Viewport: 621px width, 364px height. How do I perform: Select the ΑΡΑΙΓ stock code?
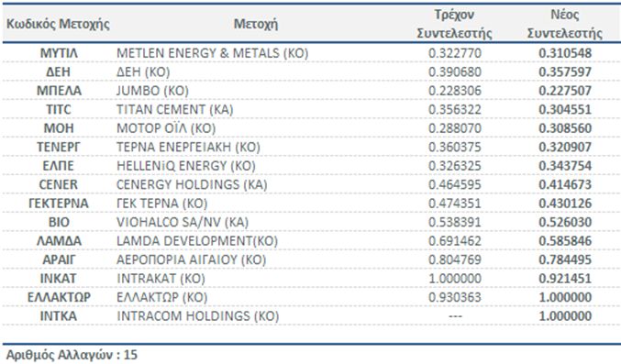point(59,259)
